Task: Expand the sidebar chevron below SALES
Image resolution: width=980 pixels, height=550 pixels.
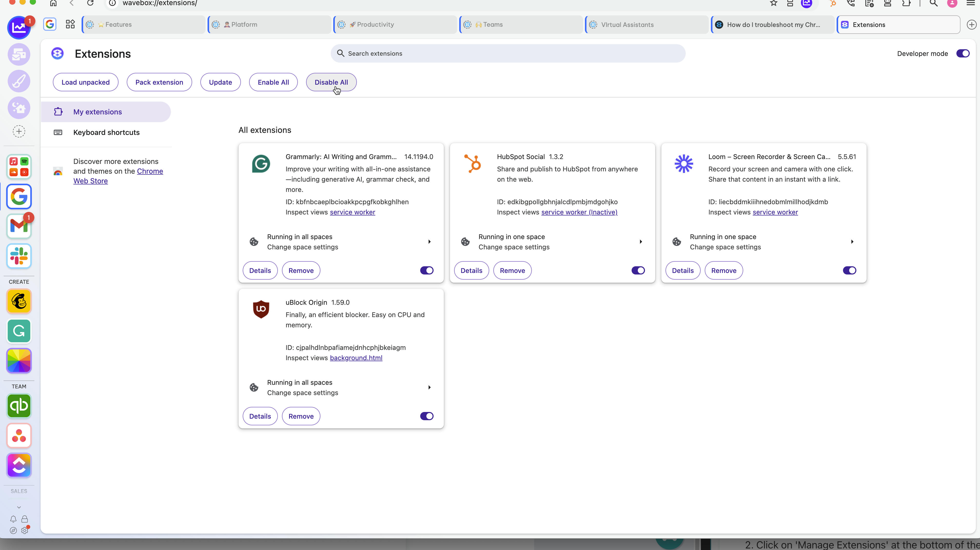Action: pos(19,507)
